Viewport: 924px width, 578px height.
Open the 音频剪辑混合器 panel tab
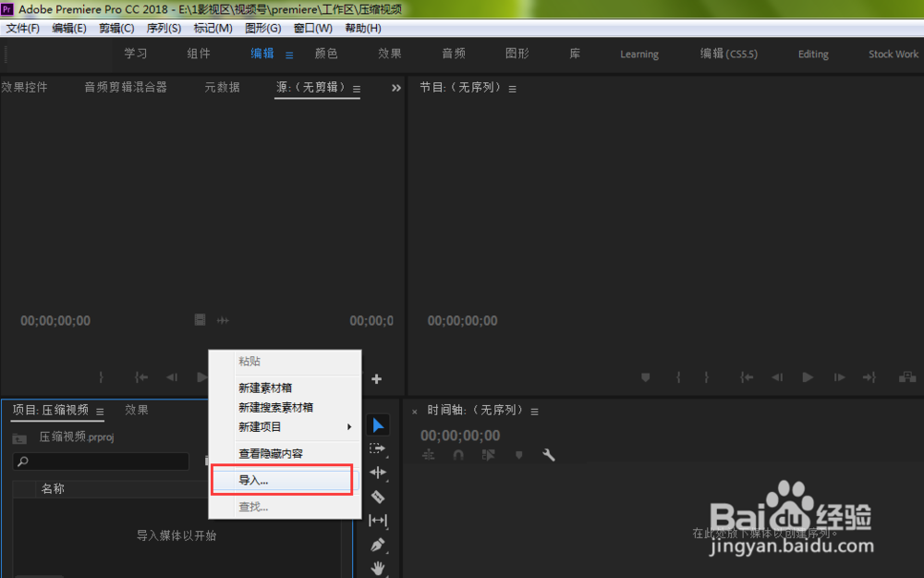pos(126,87)
